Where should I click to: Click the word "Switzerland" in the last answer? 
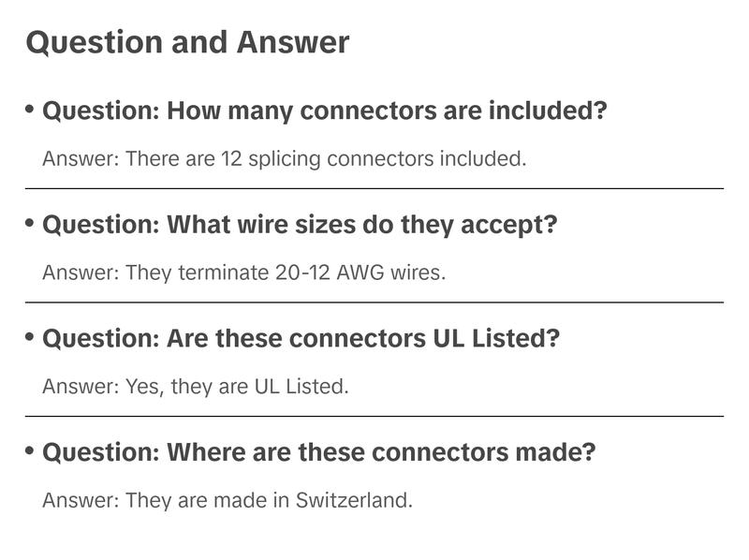pos(353,500)
